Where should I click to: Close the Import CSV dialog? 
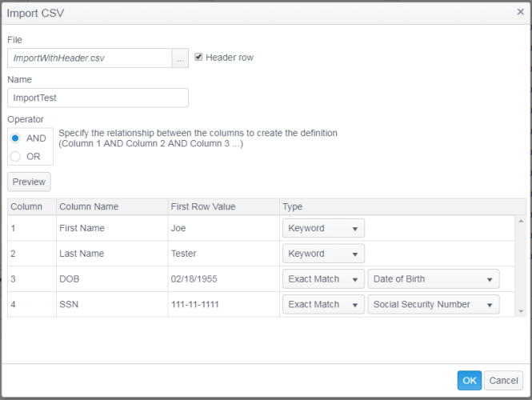coord(520,12)
